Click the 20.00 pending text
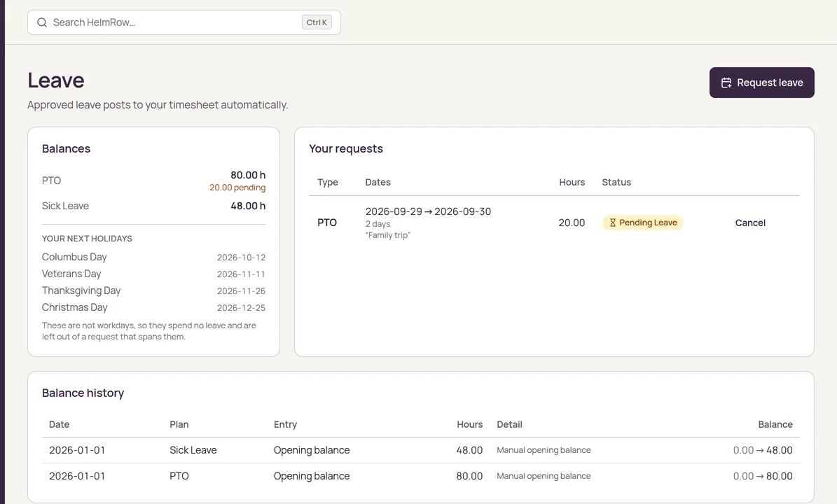Viewport: 837px width, 504px height. click(x=237, y=187)
